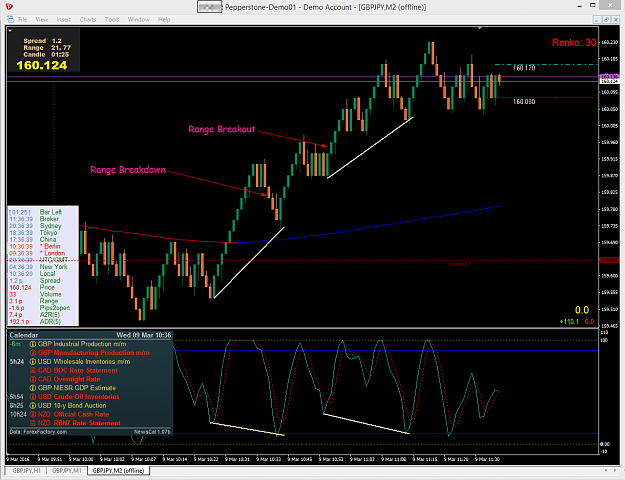Viewport: 625px width, 480px height.
Task: Switch to the GBPJPY,H1 chart tab
Action: click(26, 470)
